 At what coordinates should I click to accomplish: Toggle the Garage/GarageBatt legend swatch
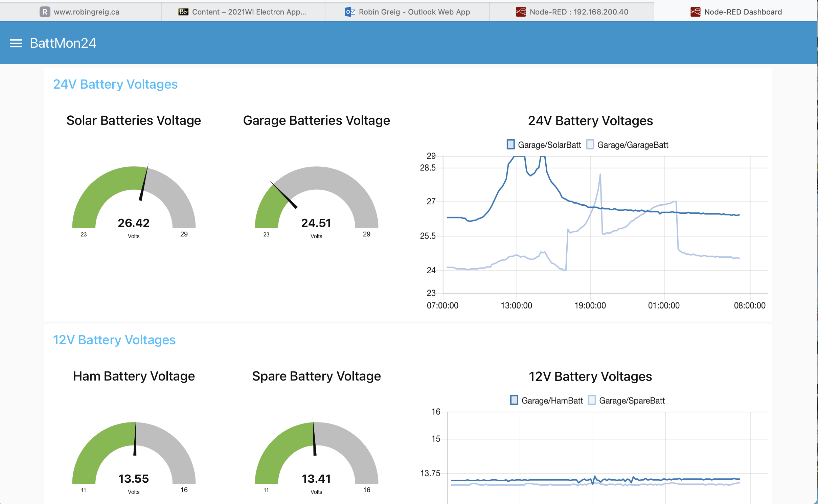[x=590, y=144]
